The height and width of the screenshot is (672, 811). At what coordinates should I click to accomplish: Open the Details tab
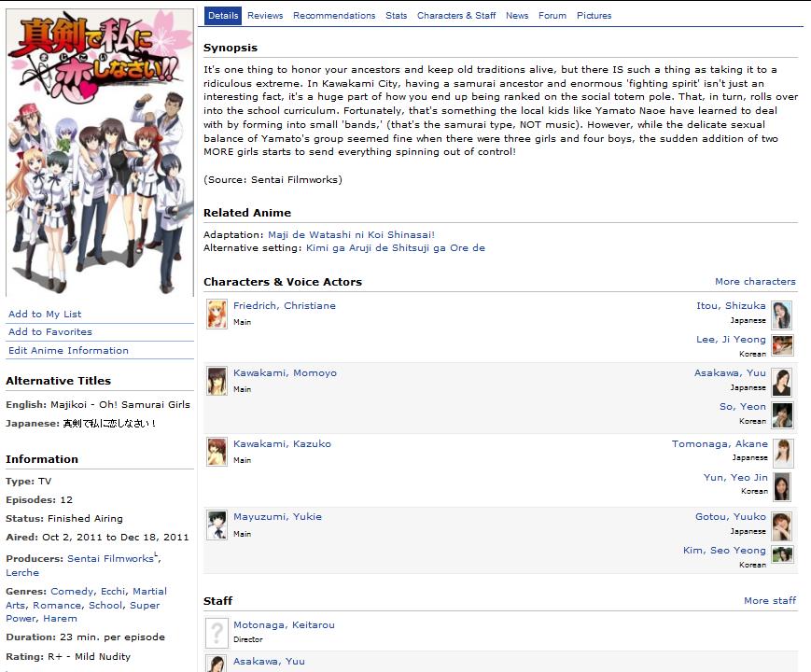click(223, 16)
